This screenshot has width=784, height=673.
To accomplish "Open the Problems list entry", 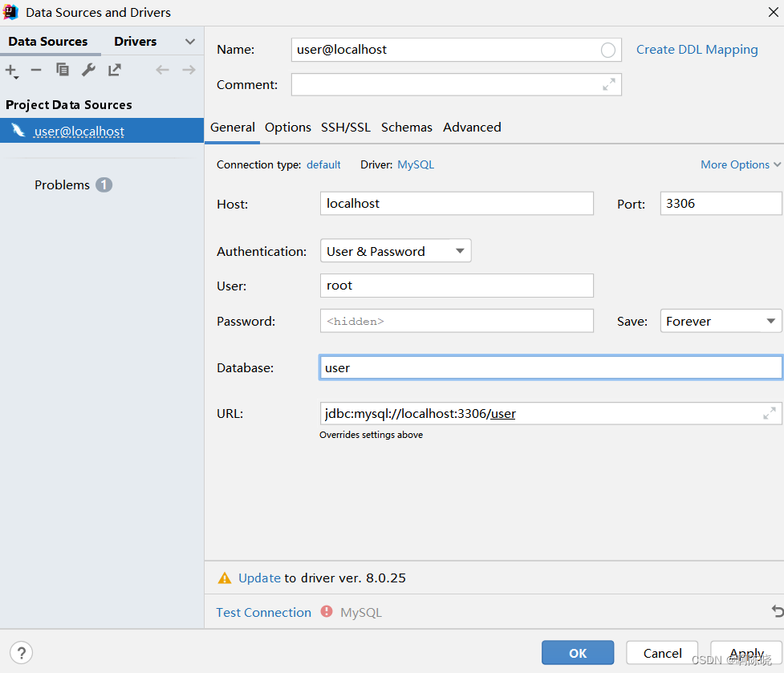I will pos(62,184).
